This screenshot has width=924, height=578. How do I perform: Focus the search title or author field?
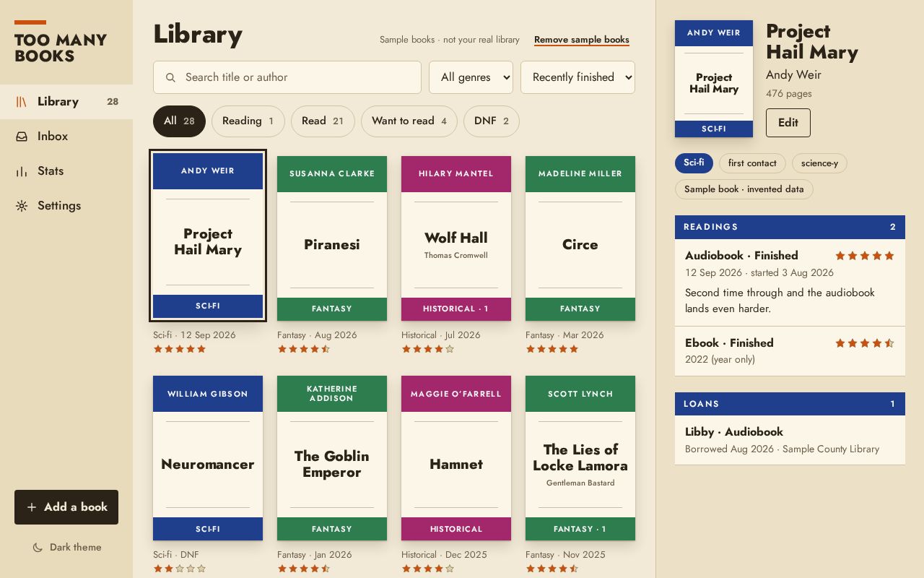pos(287,77)
